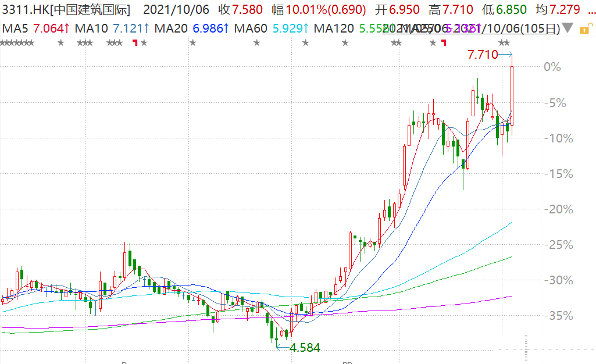Click the -30% axis label

click(558, 280)
